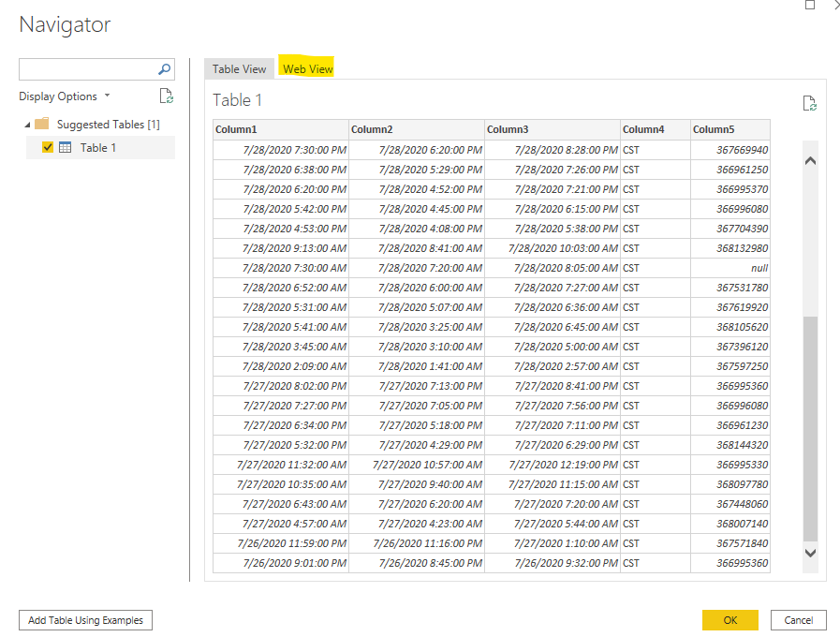The width and height of the screenshot is (840, 637).
Task: Click the chevron arrow at the top-right corner
Action: (x=834, y=5)
